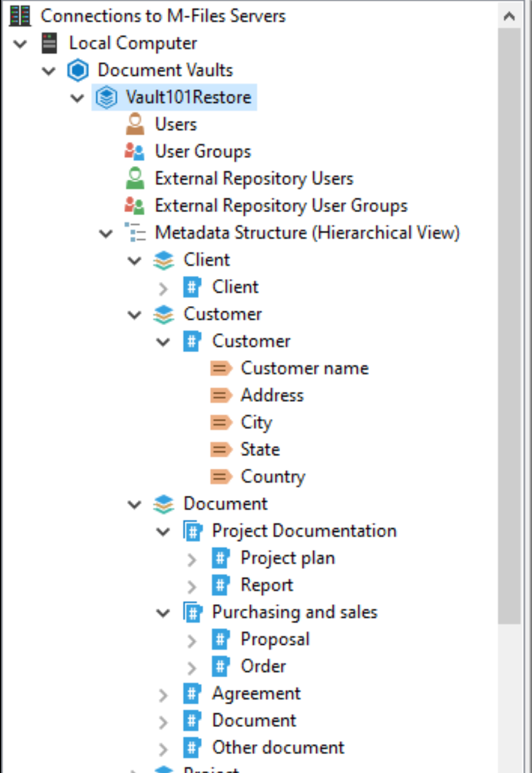The width and height of the screenshot is (532, 773).
Task: Collapse the Local Computer node
Action: [x=21, y=43]
